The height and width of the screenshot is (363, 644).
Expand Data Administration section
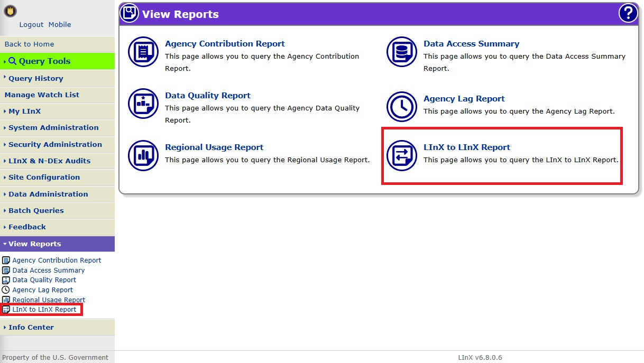[57, 194]
